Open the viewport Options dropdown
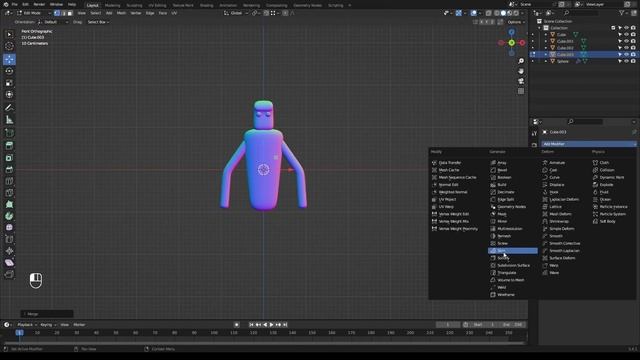The height and width of the screenshot is (360, 640). (516, 22)
